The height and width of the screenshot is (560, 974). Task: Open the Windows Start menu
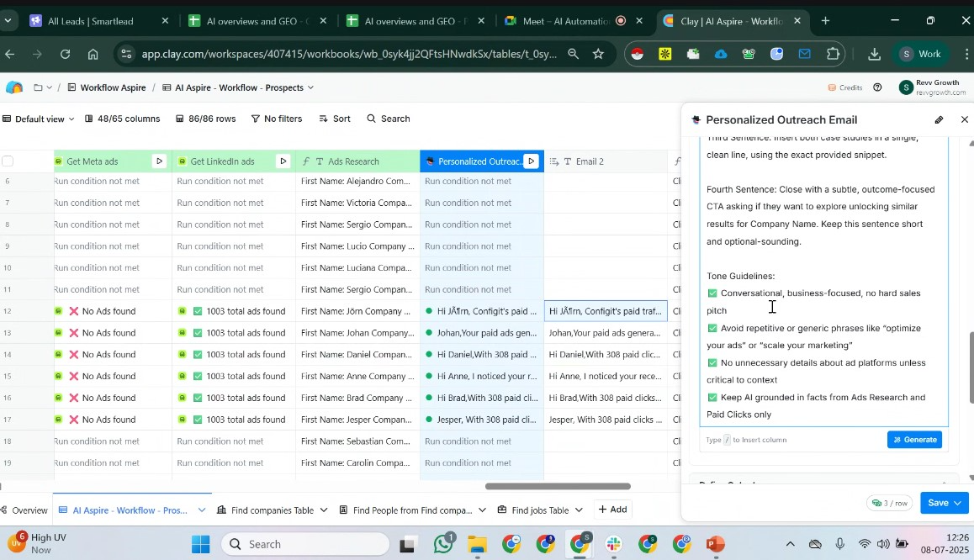click(x=200, y=544)
